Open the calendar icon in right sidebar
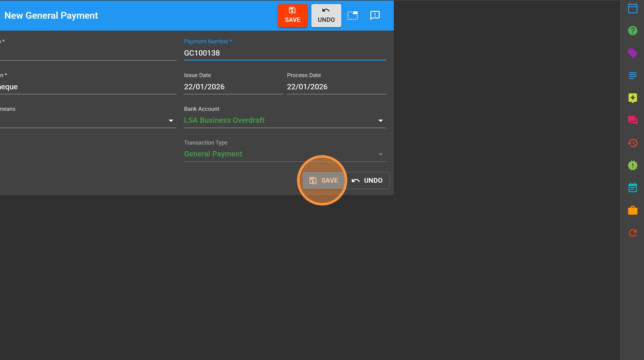The height and width of the screenshot is (360, 644). (x=632, y=8)
